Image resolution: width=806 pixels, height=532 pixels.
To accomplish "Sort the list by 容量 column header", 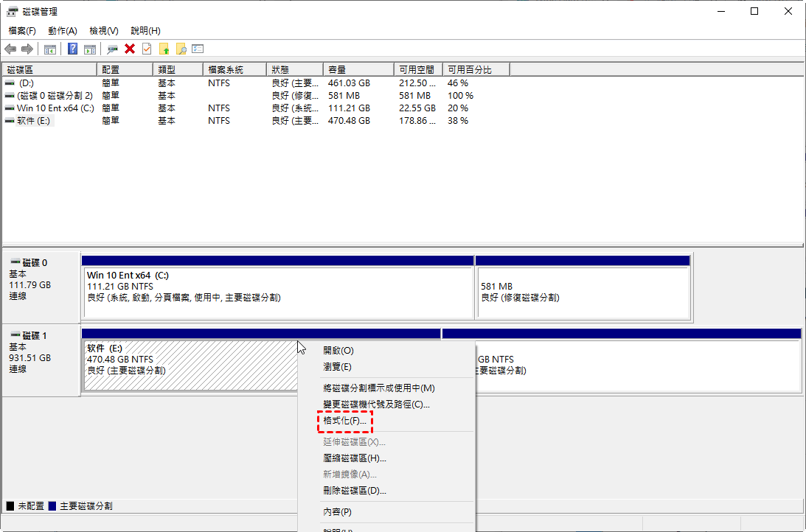I will [358, 69].
